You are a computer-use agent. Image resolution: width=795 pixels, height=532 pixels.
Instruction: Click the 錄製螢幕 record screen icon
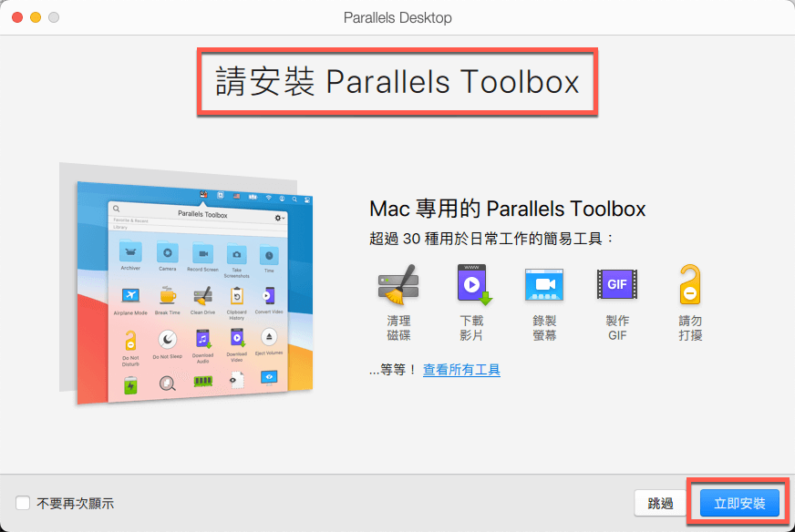[544, 285]
